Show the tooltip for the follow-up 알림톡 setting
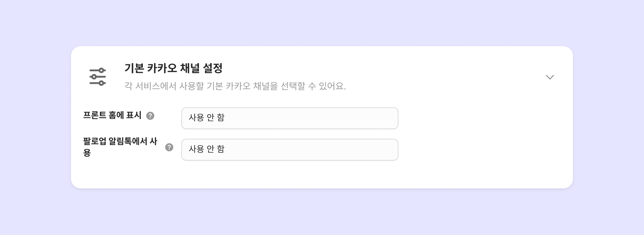This screenshot has width=644, height=235. coord(169,147)
